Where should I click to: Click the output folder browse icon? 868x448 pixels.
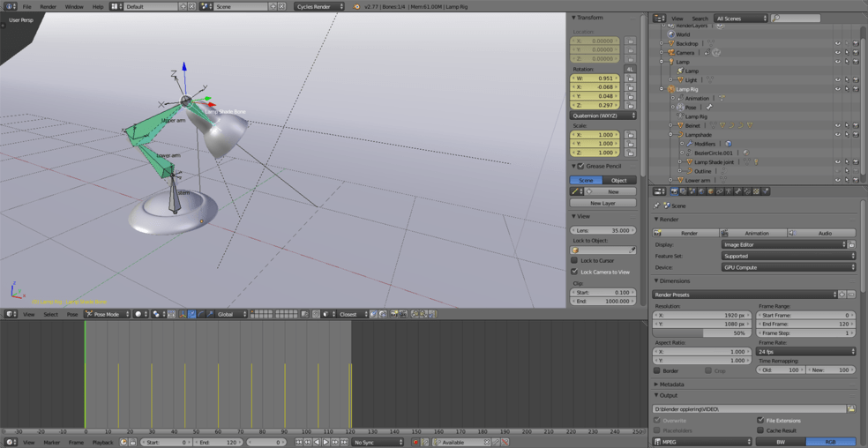tap(850, 409)
